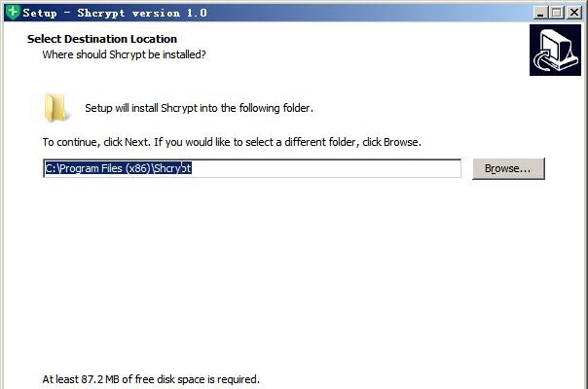Place cursor in "Shcrypt" folder name in path
The width and height of the screenshot is (588, 389).
click(x=172, y=168)
